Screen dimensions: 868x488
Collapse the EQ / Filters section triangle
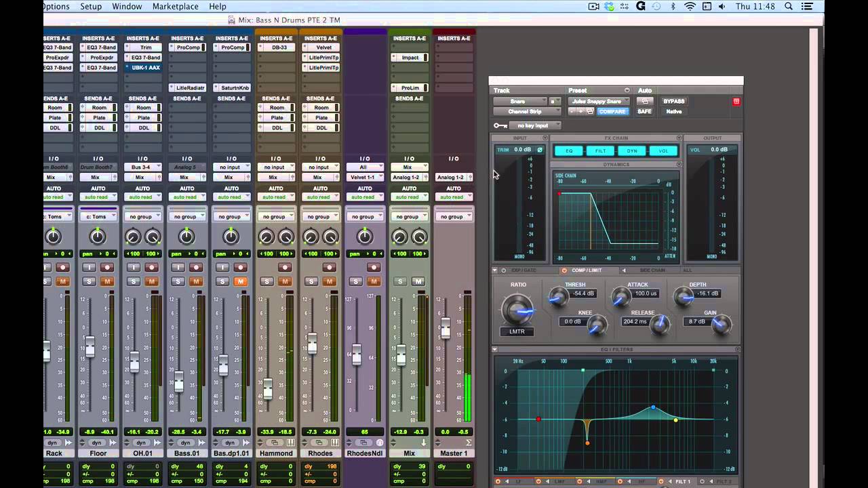pos(495,350)
